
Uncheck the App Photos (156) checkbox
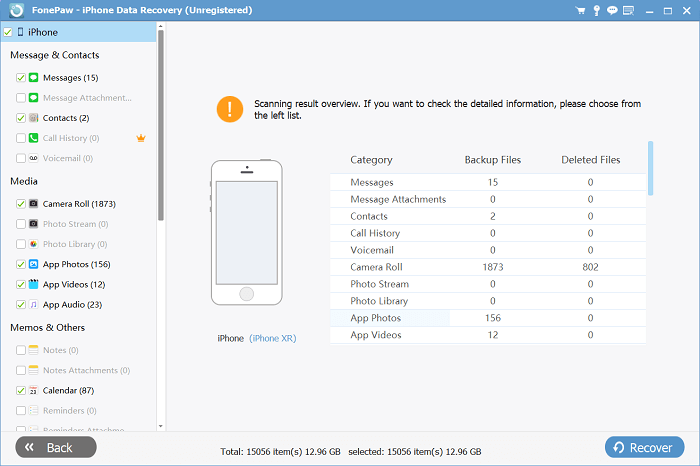[21, 264]
